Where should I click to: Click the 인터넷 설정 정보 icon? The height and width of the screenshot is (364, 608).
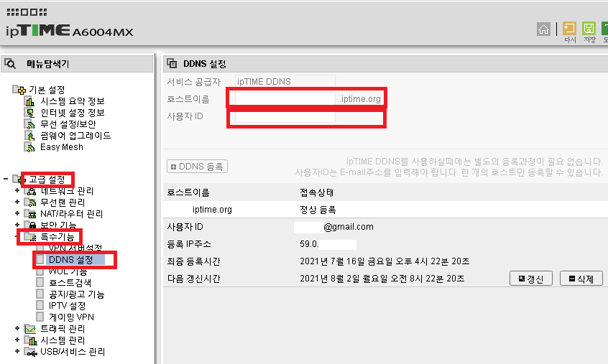[29, 113]
